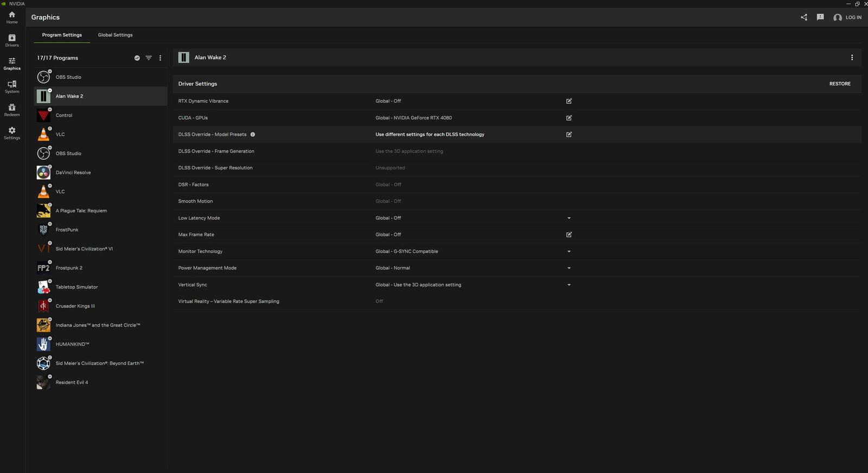Viewport: 868px width, 473px height.
Task: Switch to the Global Settings tab
Action: pyautogui.click(x=115, y=35)
